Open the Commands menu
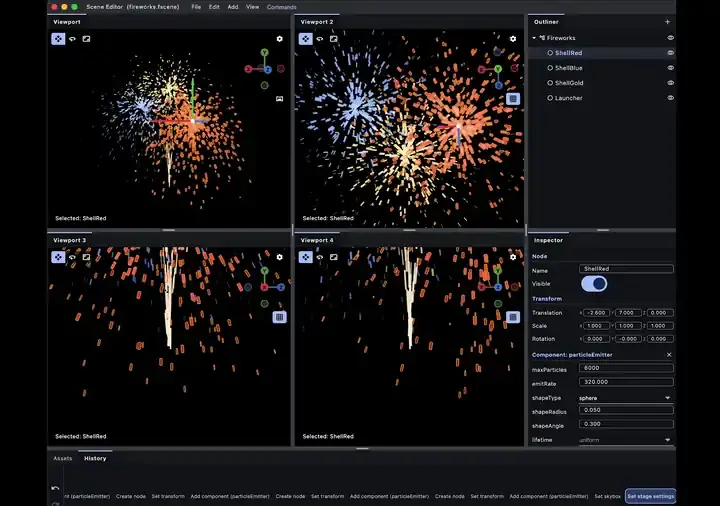Viewport: 720px width, 506px height. click(x=281, y=7)
